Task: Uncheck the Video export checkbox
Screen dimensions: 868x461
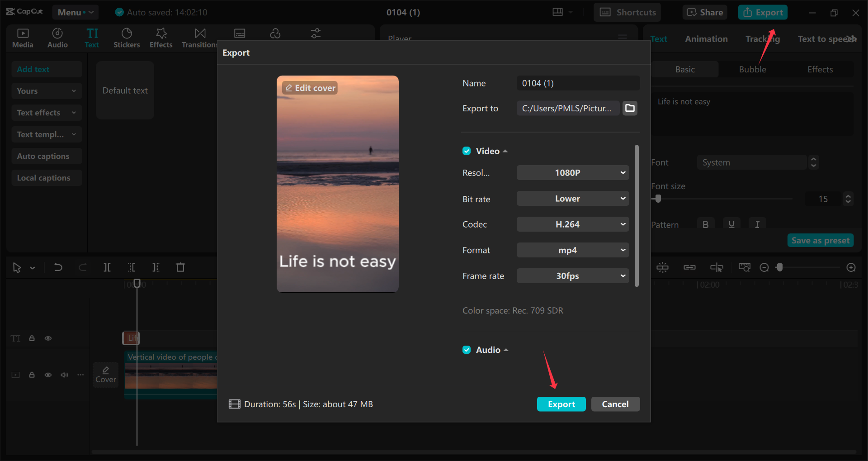Action: point(466,151)
